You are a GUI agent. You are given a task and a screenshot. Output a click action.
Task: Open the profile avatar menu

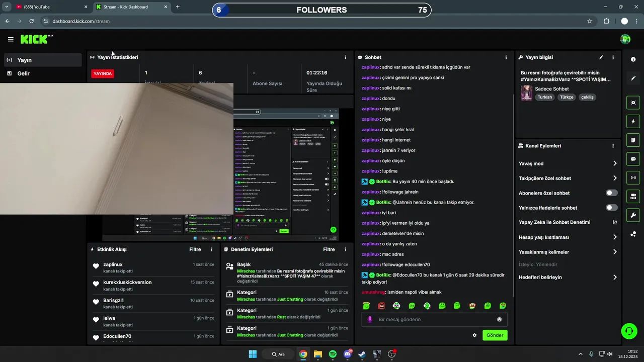(x=625, y=39)
